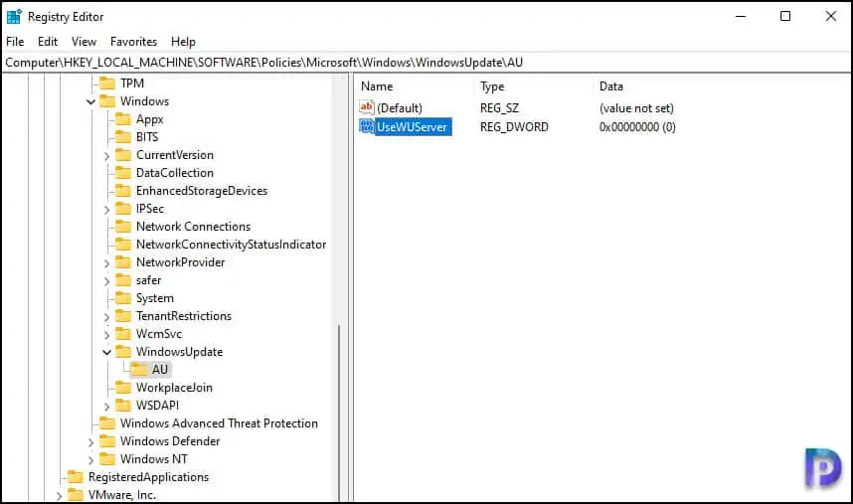Minimize the Registry Editor window

741,16
